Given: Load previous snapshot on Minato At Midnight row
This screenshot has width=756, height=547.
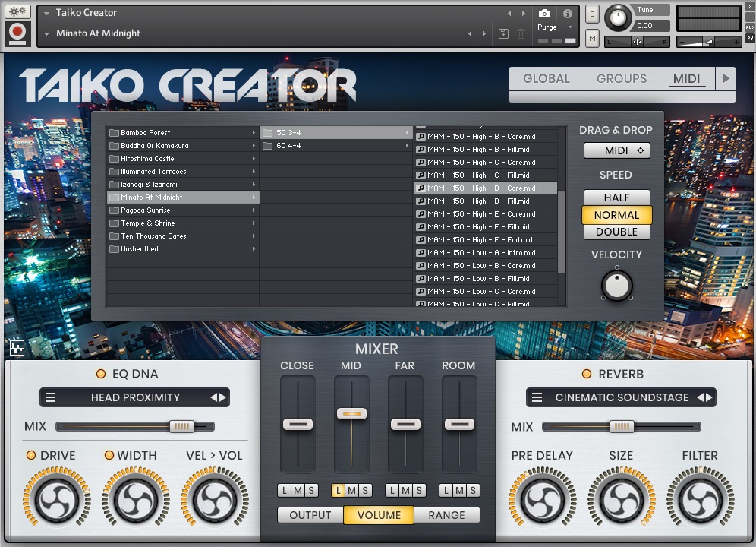Looking at the screenshot, I should point(470,33).
